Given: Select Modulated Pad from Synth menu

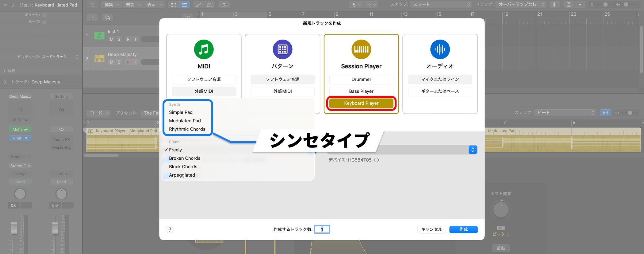Looking at the screenshot, I should [x=185, y=121].
